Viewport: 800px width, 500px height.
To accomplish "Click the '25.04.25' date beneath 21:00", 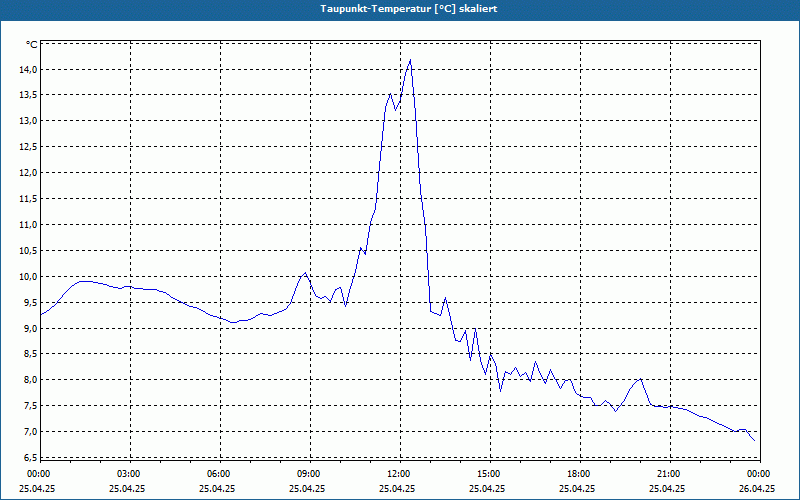I will (x=667, y=488).
